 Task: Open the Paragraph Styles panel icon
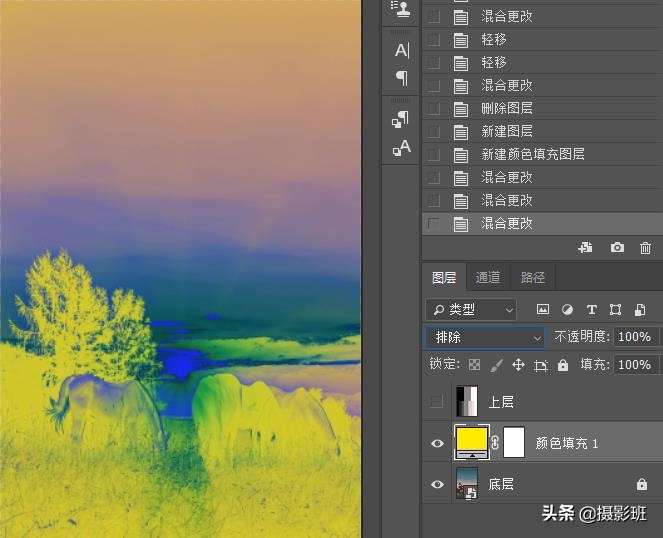click(x=400, y=119)
